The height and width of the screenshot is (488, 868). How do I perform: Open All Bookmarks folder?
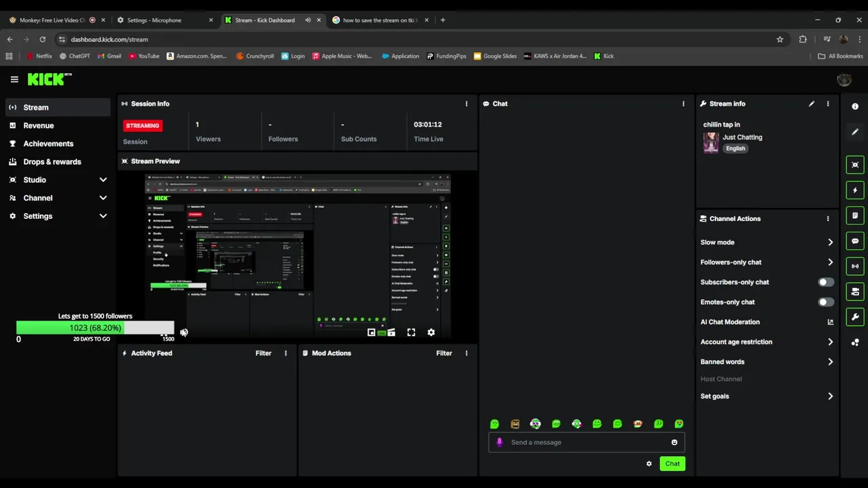840,56
